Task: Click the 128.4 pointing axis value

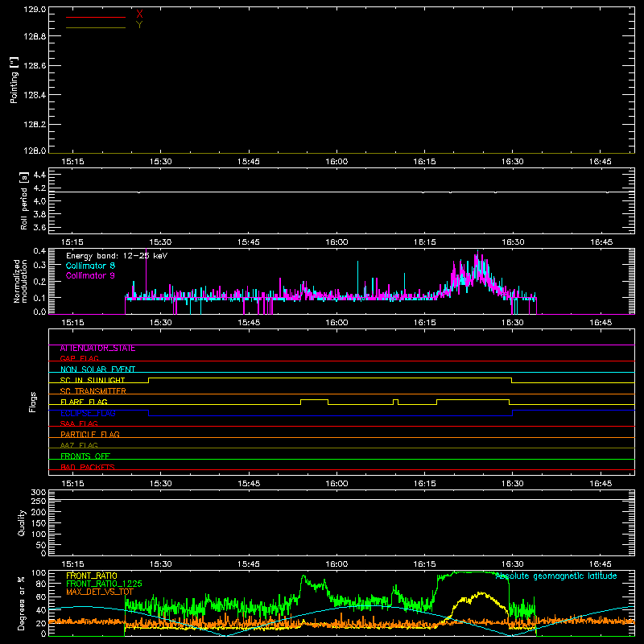Action: 35,95
